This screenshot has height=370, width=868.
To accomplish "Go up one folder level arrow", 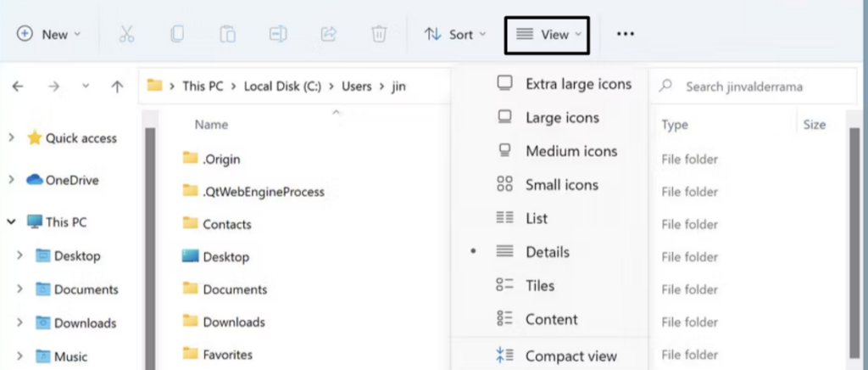I will pos(117,86).
